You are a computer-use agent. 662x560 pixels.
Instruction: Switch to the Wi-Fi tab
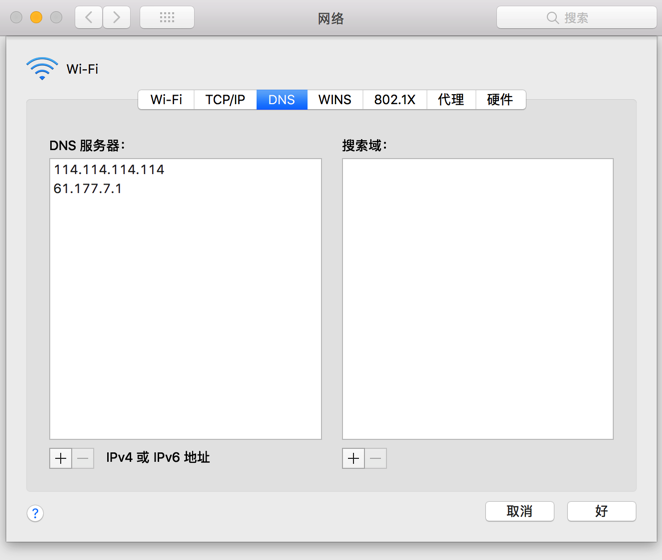pyautogui.click(x=166, y=100)
